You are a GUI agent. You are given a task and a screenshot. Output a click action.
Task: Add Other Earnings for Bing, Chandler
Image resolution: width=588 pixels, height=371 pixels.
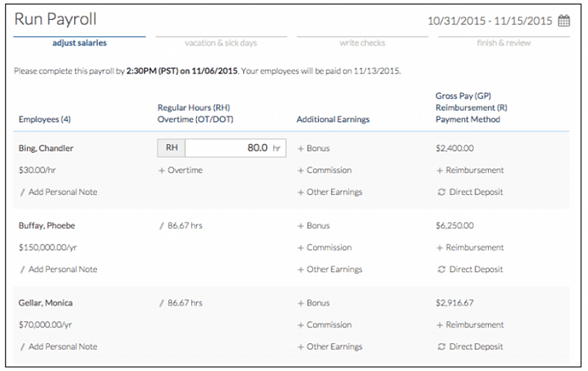pyautogui.click(x=330, y=192)
